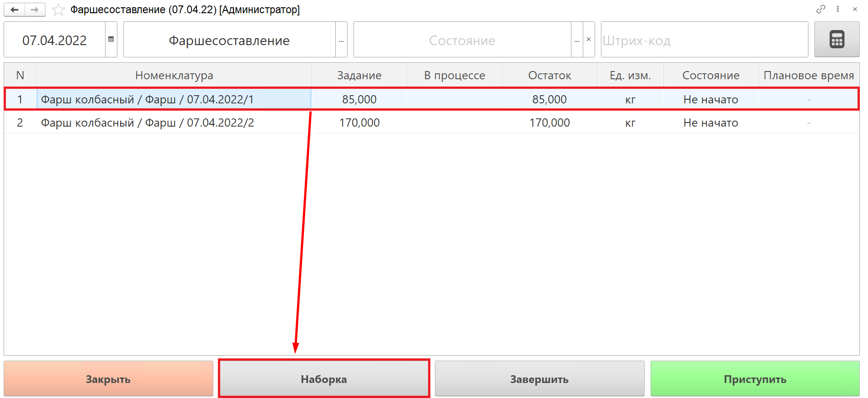Image resolution: width=868 pixels, height=398 pixels.
Task: Click Задание value 170,000
Action: point(359,122)
